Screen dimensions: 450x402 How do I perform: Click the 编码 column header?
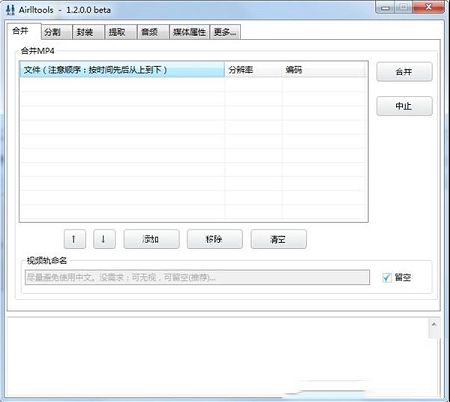click(x=325, y=70)
